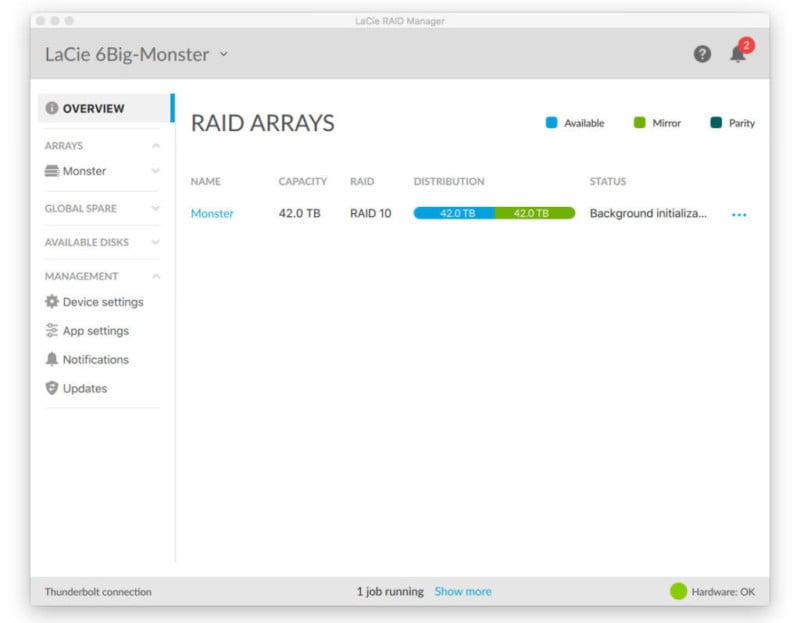This screenshot has width=800, height=623.
Task: Click the 42.0 TB capacity value
Action: coord(299,213)
